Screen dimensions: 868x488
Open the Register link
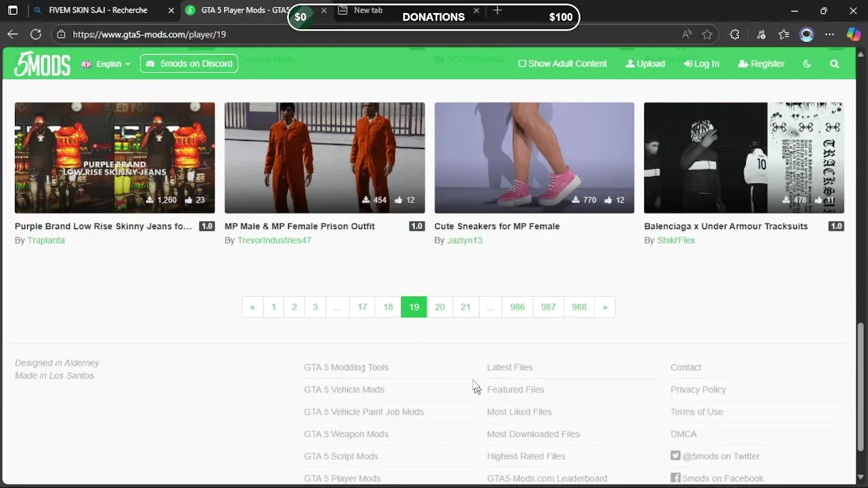(761, 64)
